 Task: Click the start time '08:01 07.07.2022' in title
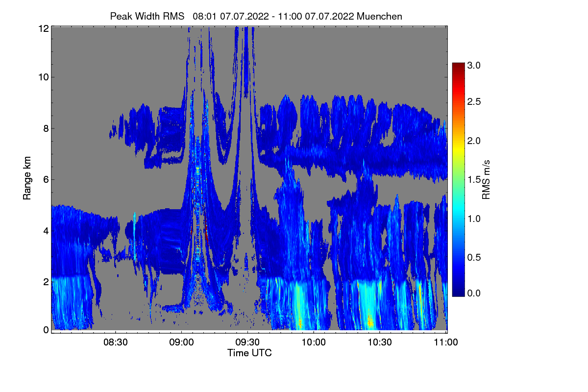point(231,16)
